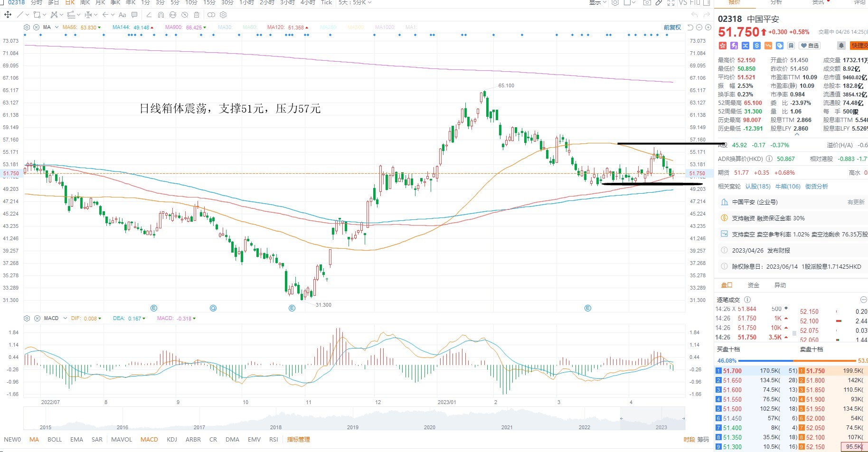Screen dimensions: 868x452
Task: Select the trend line drawing tool
Action: (20, 15)
